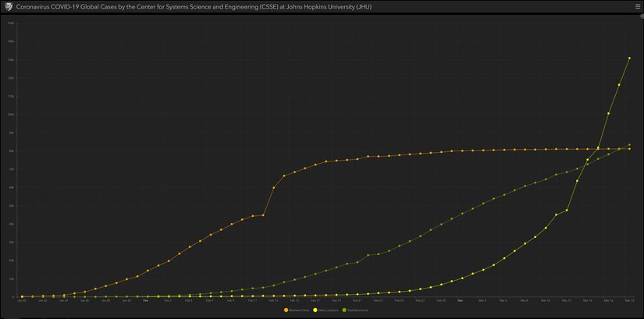Click the 100k label on the vertical axis

pyautogui.click(x=10, y=114)
